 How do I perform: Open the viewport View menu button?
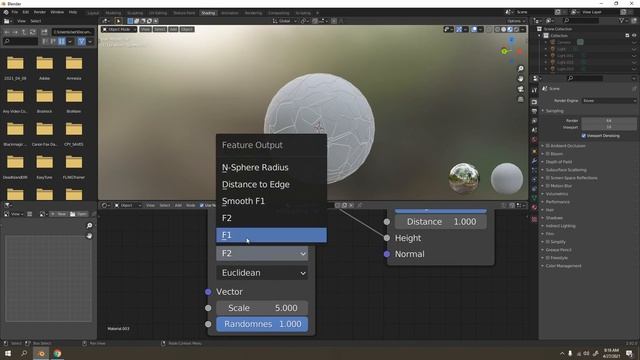point(145,29)
